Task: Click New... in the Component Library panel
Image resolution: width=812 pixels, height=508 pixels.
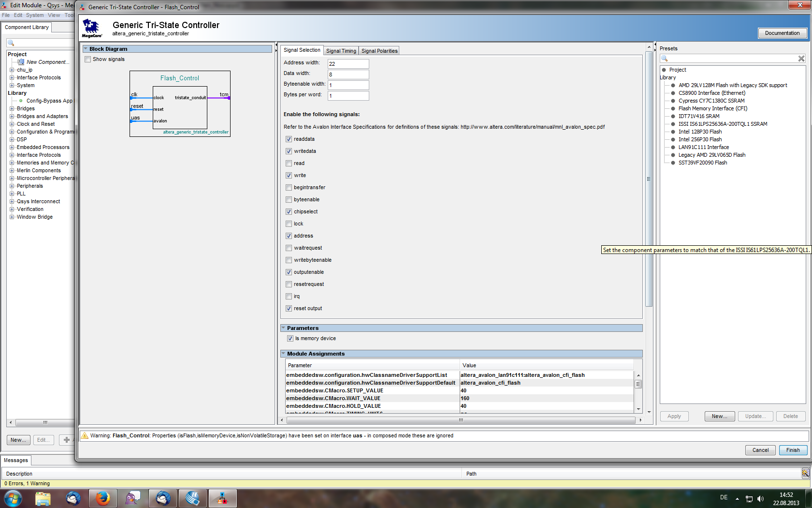Action: pyautogui.click(x=18, y=440)
